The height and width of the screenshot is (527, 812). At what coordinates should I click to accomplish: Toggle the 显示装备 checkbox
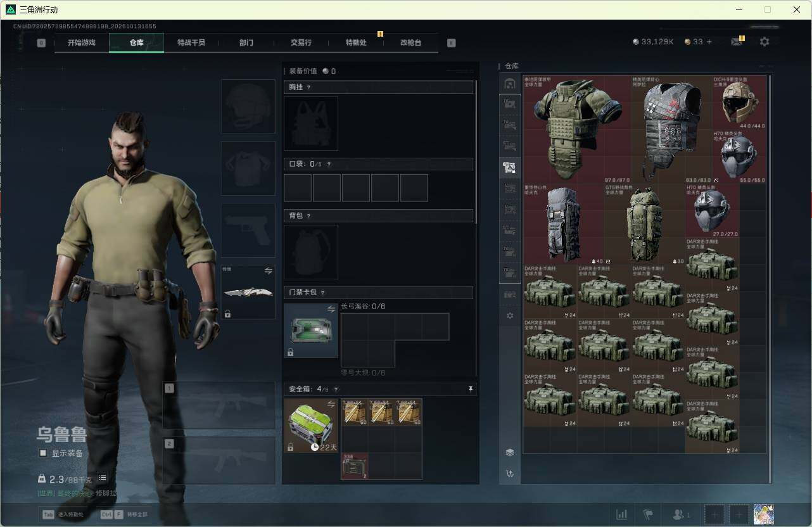[43, 453]
